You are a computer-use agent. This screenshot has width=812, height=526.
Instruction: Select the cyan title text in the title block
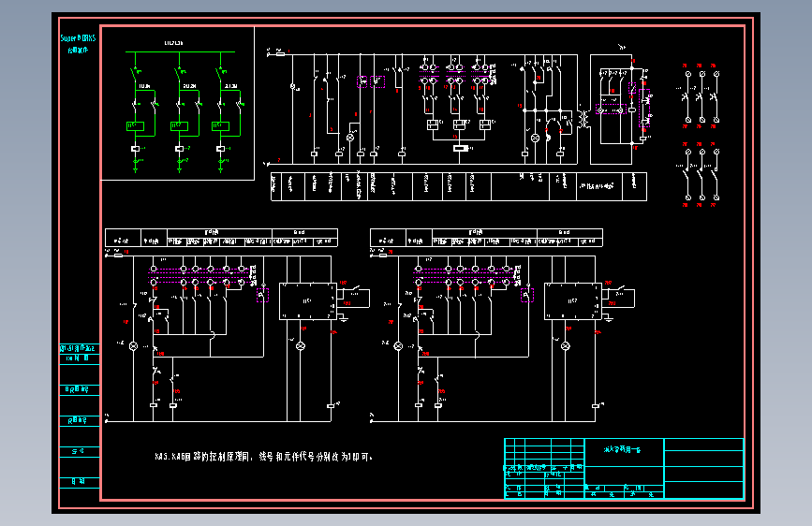pyautogui.click(x=622, y=449)
